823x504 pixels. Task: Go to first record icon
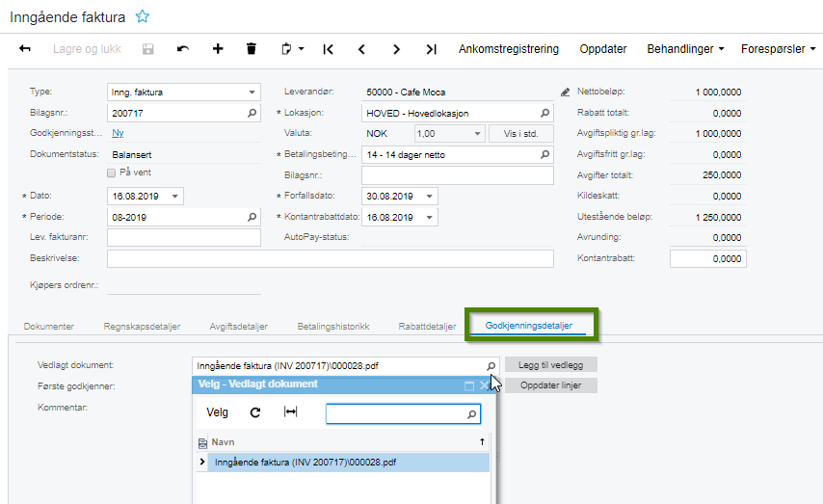(329, 48)
